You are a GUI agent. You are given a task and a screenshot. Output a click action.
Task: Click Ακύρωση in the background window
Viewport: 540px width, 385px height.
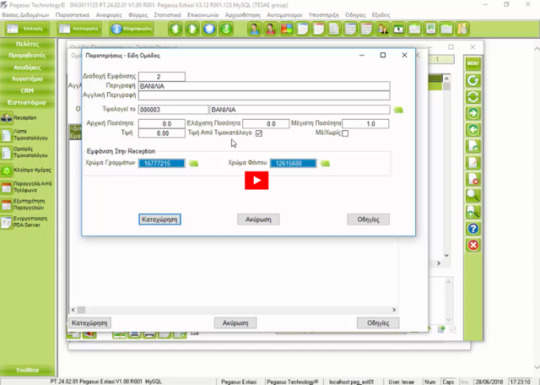coord(235,323)
